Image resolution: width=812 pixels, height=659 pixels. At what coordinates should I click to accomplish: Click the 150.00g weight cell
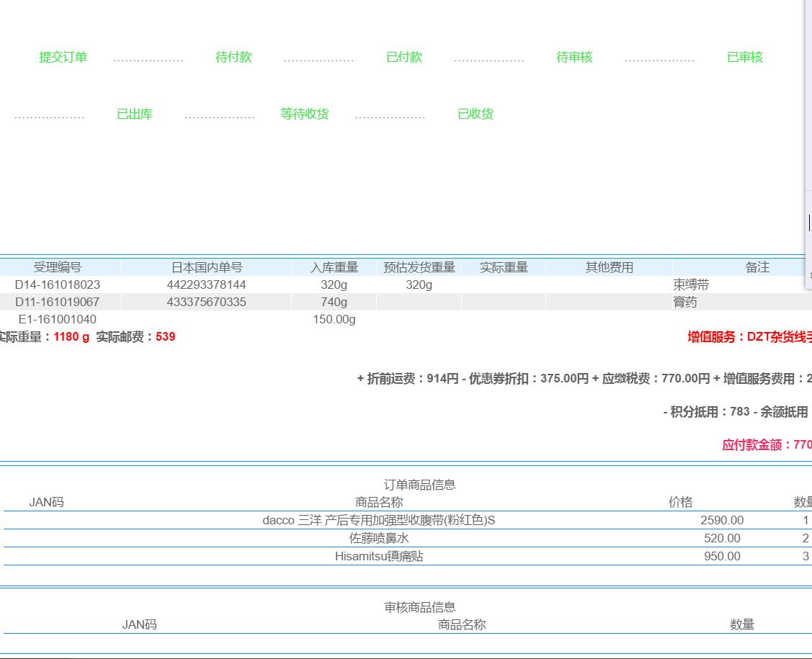(x=334, y=319)
